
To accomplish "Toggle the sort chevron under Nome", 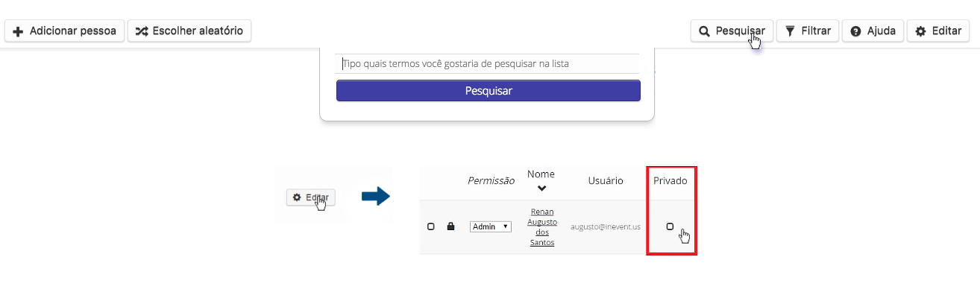I will coord(541,188).
